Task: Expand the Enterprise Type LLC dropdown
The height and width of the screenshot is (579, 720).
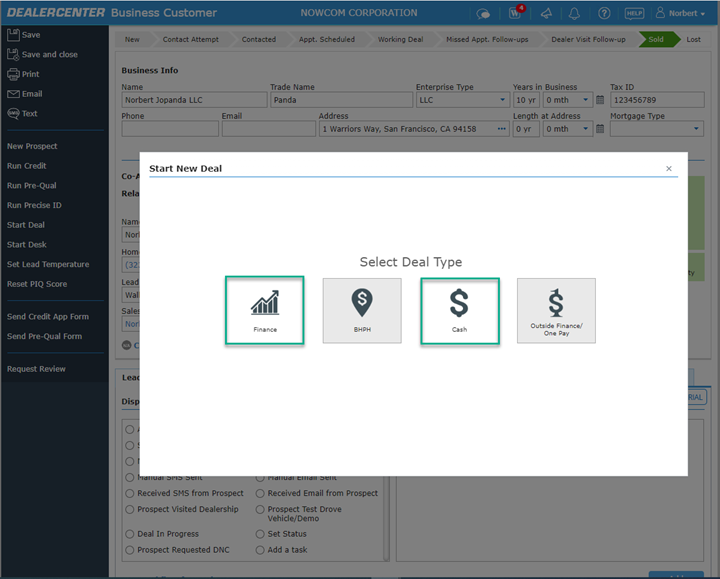Action: 502,100
